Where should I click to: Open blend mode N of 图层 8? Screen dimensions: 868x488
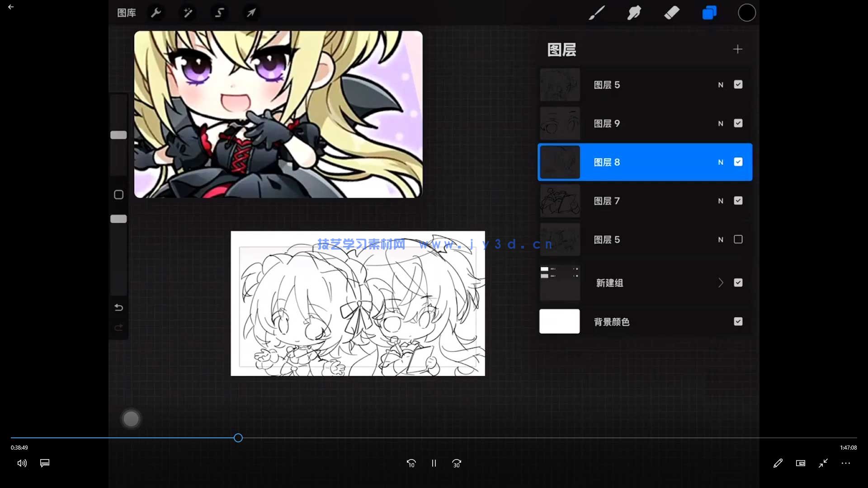(x=721, y=162)
